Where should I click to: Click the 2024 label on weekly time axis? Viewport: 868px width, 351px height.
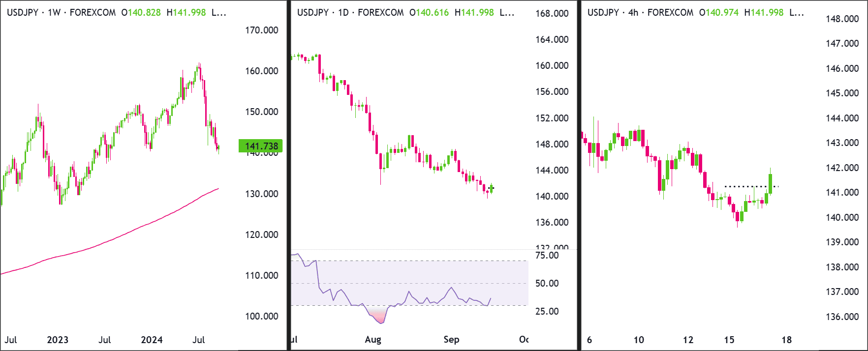point(152,340)
